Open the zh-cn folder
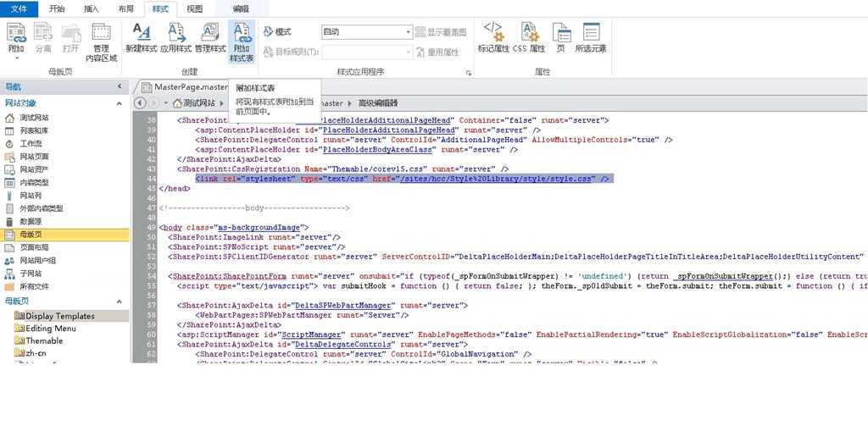868x426 pixels. click(x=36, y=352)
